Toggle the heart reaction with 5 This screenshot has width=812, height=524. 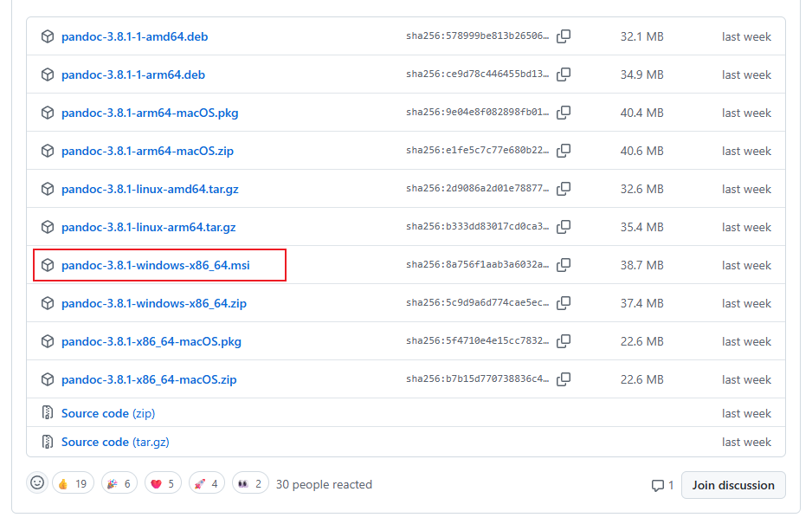(x=163, y=483)
